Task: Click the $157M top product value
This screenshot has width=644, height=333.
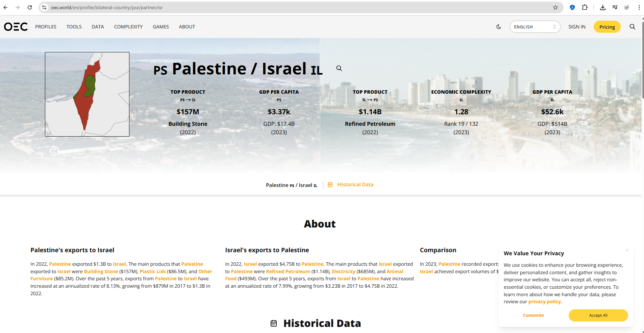Action: point(188,112)
